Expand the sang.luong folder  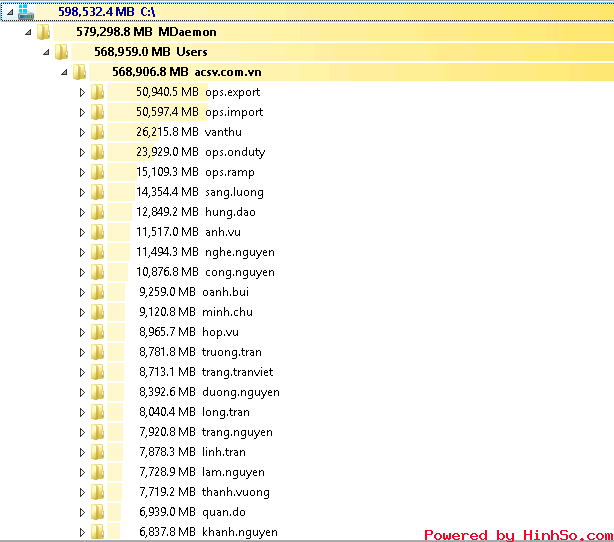[x=82, y=192]
